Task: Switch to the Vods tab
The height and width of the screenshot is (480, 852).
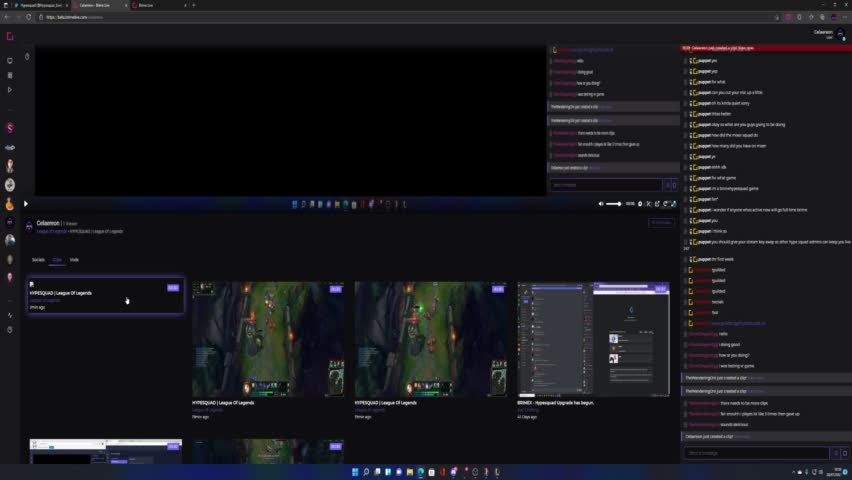Action: click(x=74, y=260)
